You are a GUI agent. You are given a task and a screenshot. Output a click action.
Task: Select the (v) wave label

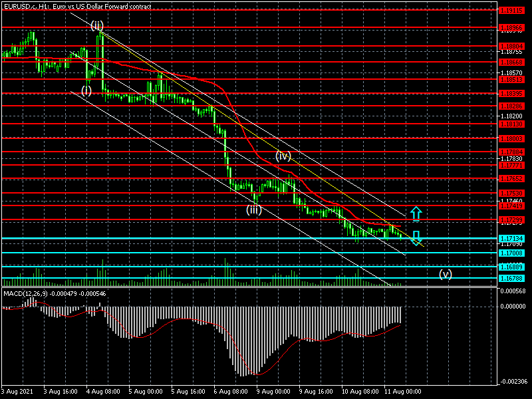(x=446, y=273)
